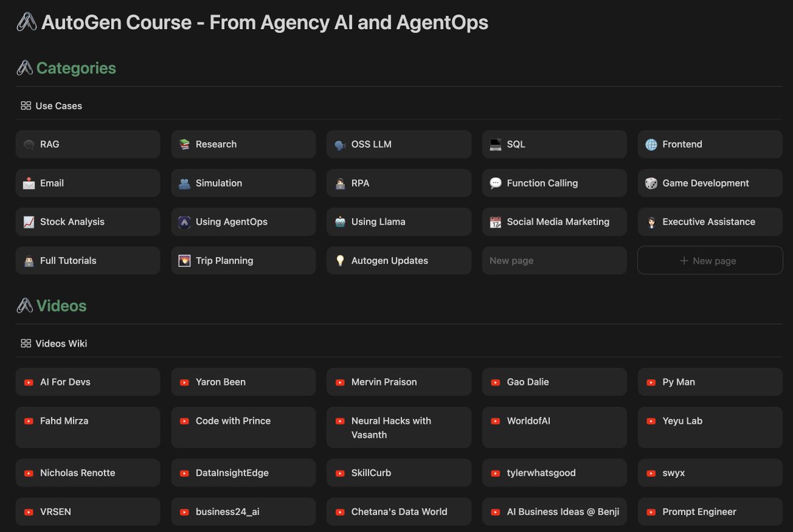The height and width of the screenshot is (532, 793).
Task: Open the SkillCurb card
Action: pyautogui.click(x=399, y=473)
